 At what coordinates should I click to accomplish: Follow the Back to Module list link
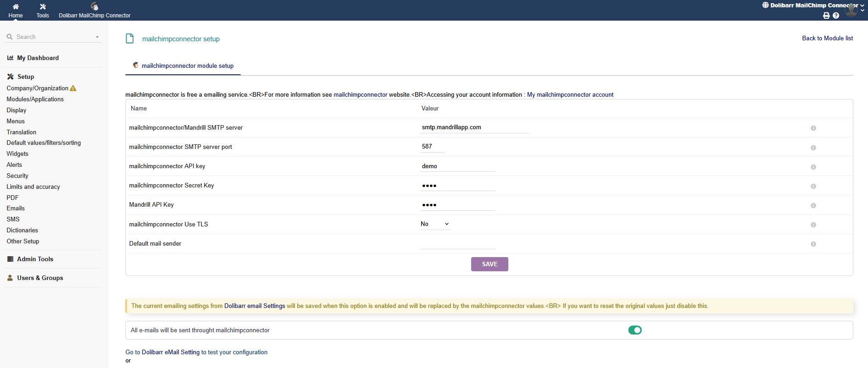click(827, 38)
